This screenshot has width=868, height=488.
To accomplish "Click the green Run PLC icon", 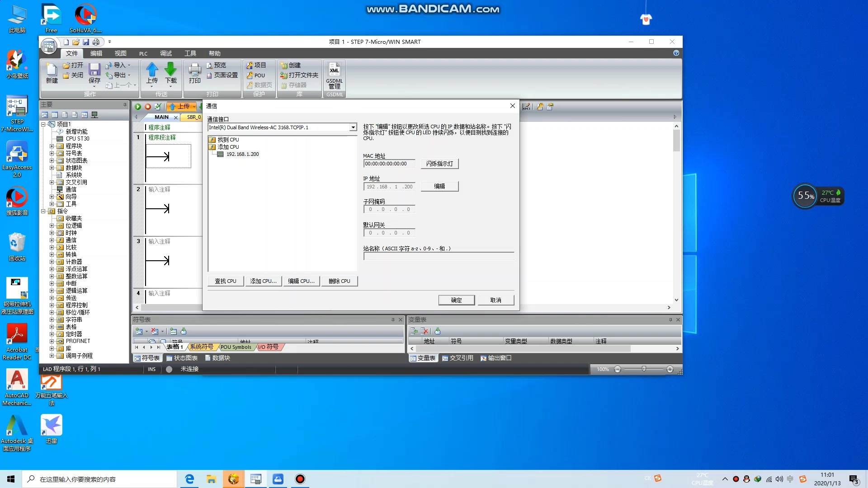I will click(x=138, y=107).
